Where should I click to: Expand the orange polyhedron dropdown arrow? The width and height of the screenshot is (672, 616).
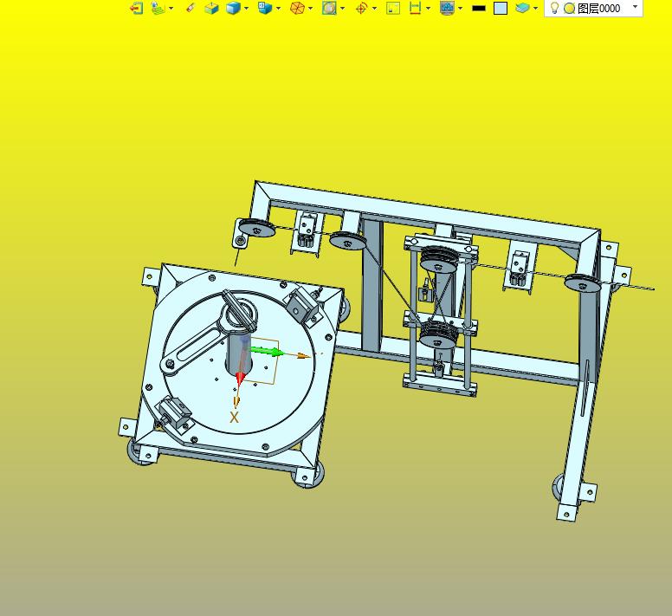click(310, 8)
